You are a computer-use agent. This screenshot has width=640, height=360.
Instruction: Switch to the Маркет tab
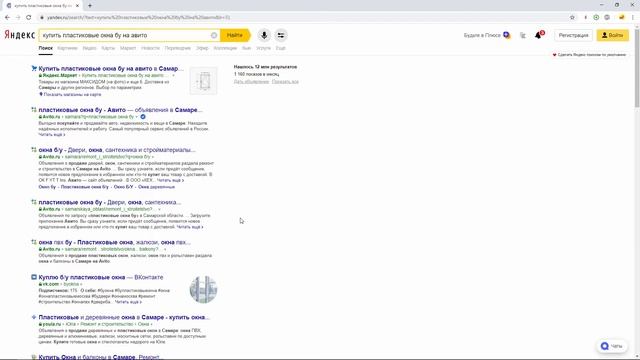coord(128,48)
